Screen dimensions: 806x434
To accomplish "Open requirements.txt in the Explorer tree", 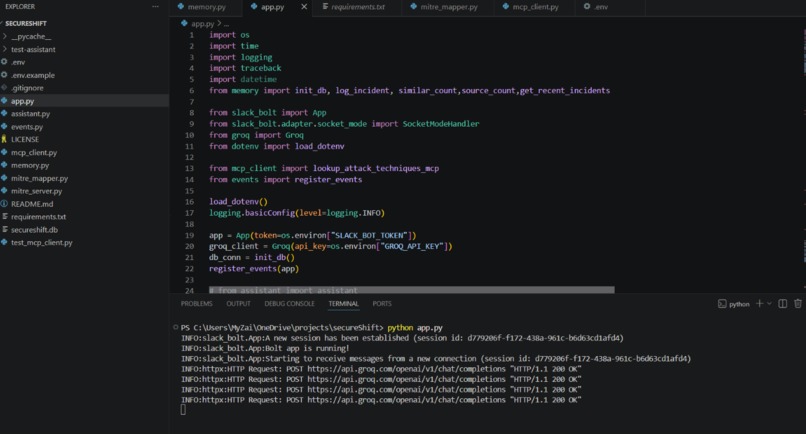I will 39,217.
